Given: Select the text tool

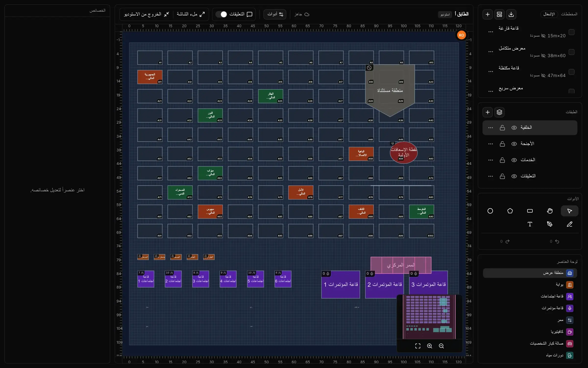Looking at the screenshot, I should click(x=530, y=224).
